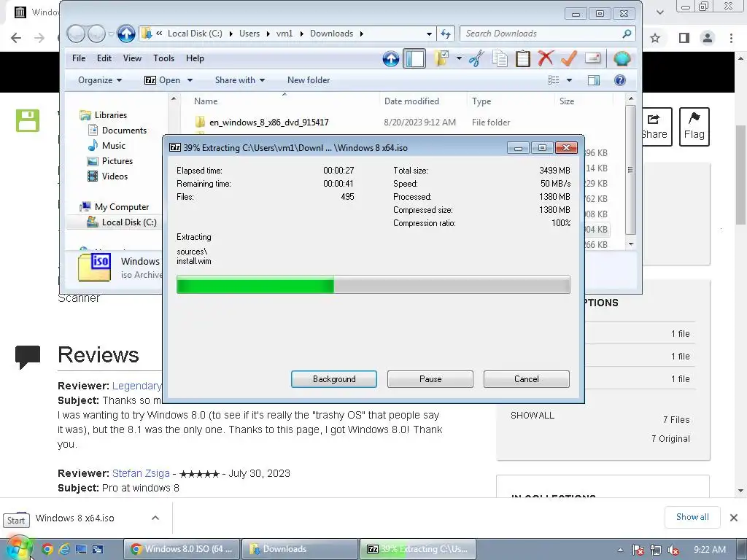Open the View menu in Explorer
The height and width of the screenshot is (560, 747).
pos(132,58)
